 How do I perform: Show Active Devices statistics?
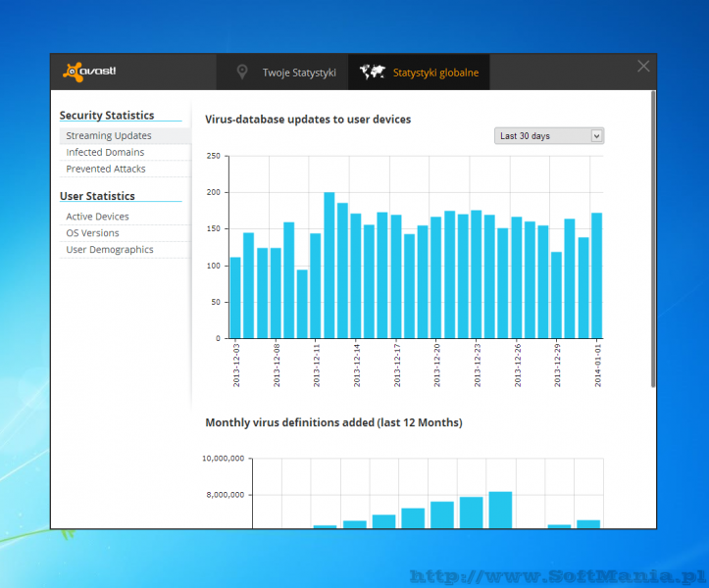pyautogui.click(x=126, y=217)
